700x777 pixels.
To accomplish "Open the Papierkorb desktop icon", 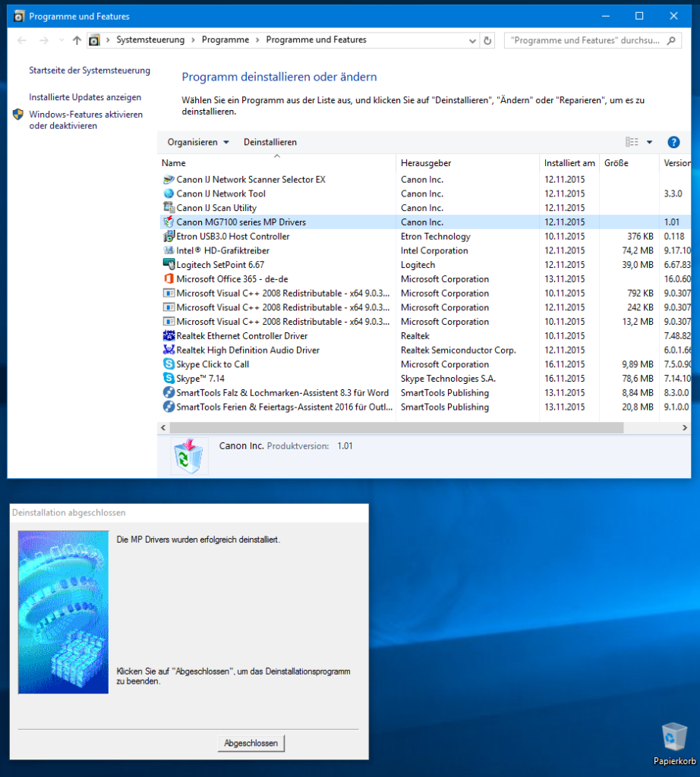I will coord(674,744).
